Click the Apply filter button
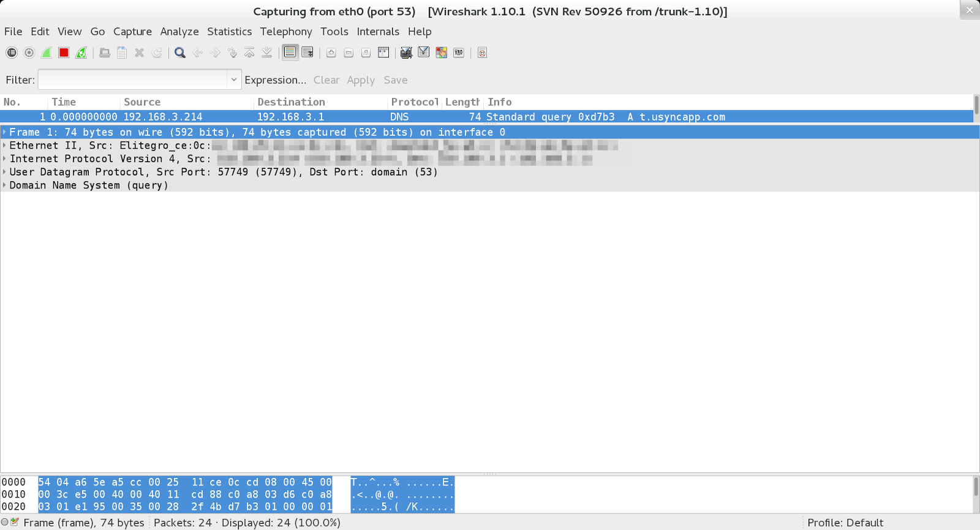980x530 pixels. [x=361, y=80]
